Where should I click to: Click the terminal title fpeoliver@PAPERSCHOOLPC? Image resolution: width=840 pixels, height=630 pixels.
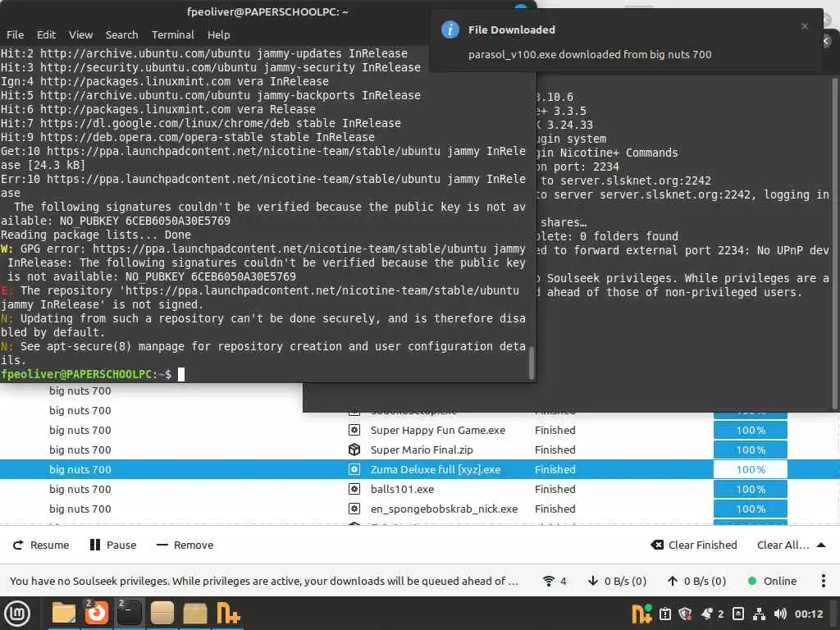point(267,11)
